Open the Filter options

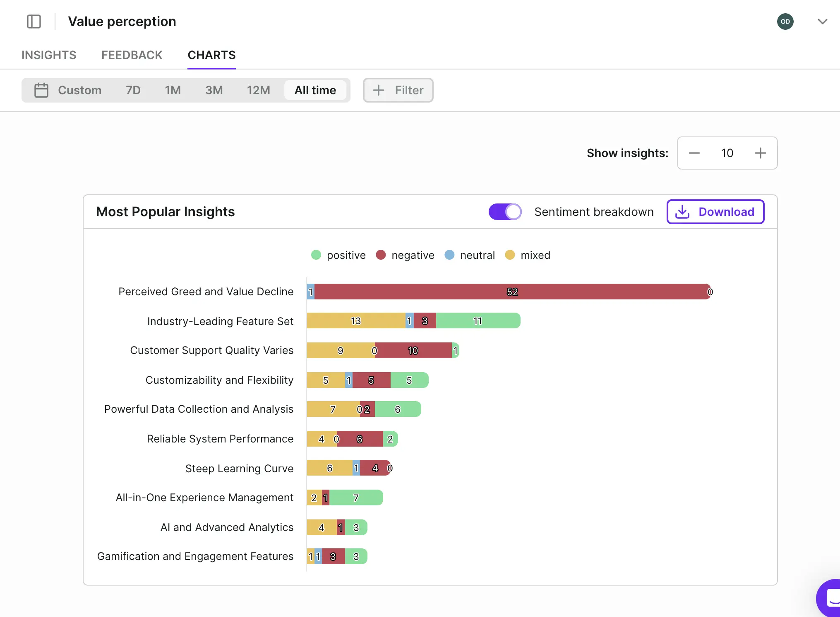point(398,90)
